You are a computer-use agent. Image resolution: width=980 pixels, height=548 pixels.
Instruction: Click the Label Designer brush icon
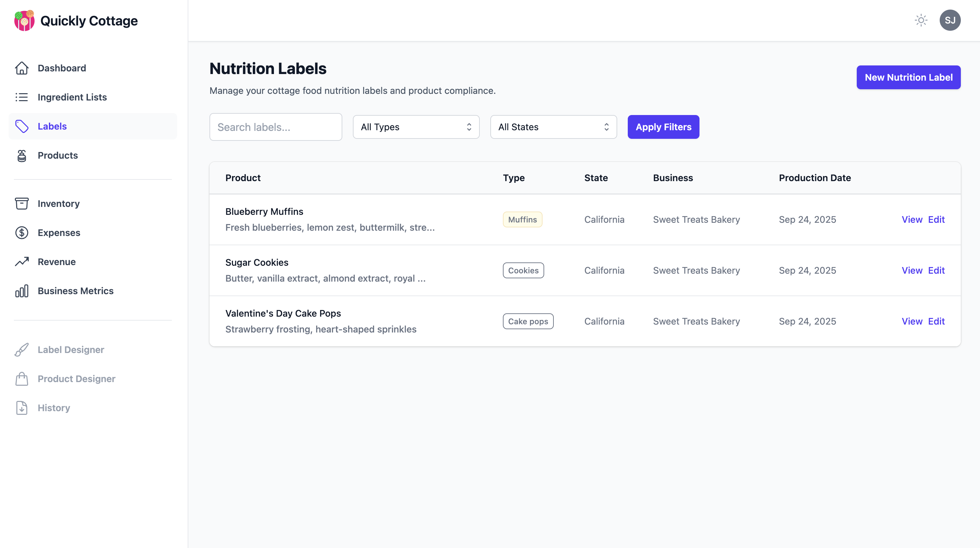click(22, 350)
